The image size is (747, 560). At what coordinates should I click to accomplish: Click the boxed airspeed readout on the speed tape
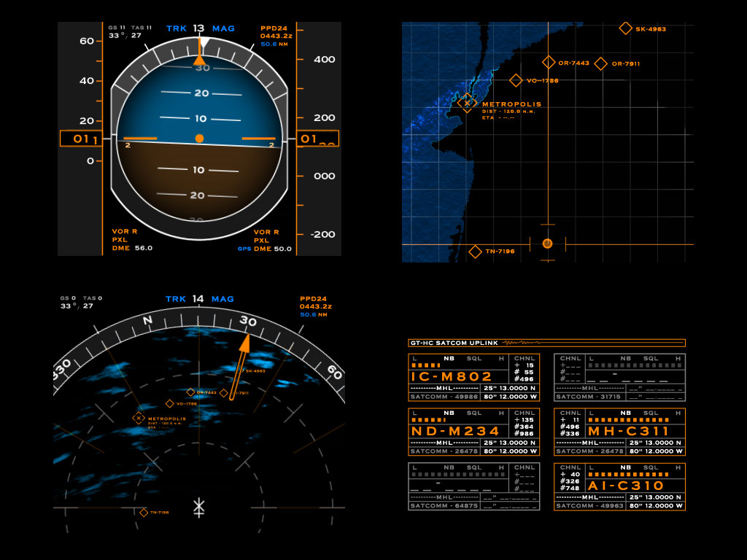point(81,139)
